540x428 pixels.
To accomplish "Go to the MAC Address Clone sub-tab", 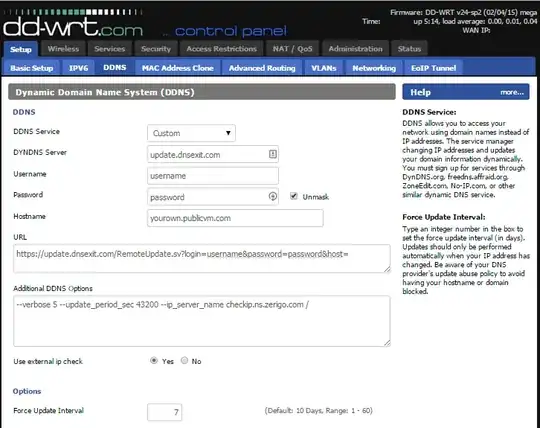I will click(x=178, y=68).
